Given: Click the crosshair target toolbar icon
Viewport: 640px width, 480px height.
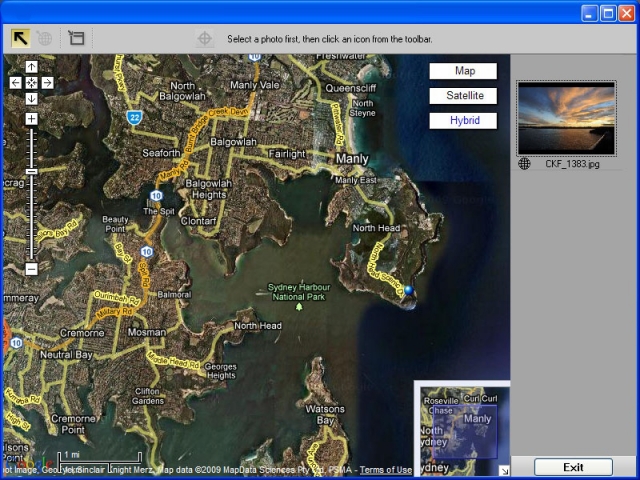Looking at the screenshot, I should (204, 39).
